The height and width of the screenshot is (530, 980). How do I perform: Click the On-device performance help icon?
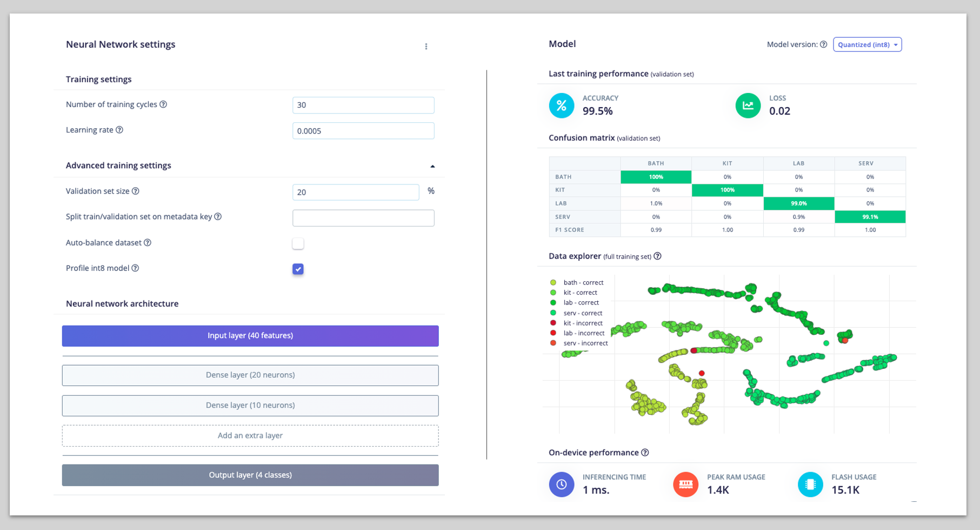click(x=645, y=453)
